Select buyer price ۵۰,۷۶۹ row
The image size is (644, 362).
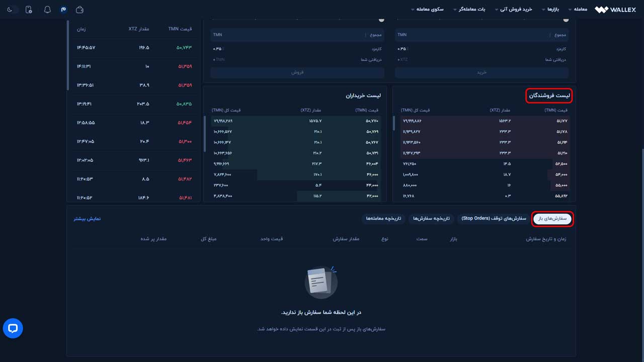coord(296,132)
